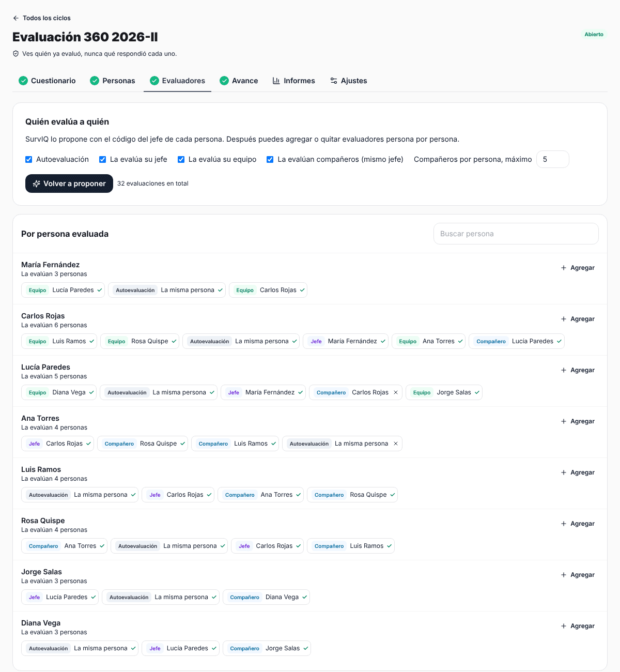Disable the La evalúa su equipo checkbox
The image size is (620, 672).
181,159
